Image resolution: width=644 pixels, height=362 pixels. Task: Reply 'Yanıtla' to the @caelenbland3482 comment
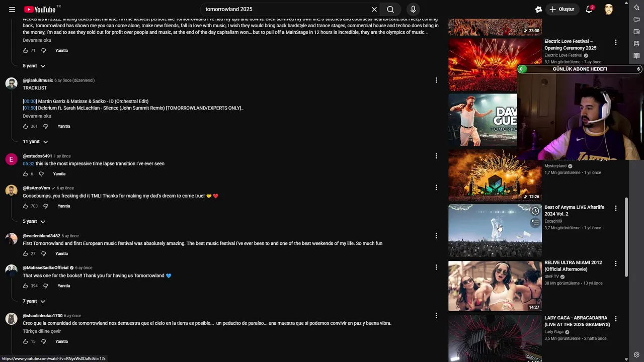pos(61,254)
